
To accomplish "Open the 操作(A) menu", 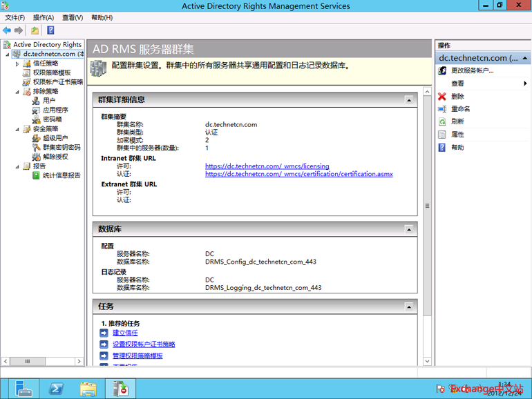I will 44,17.
